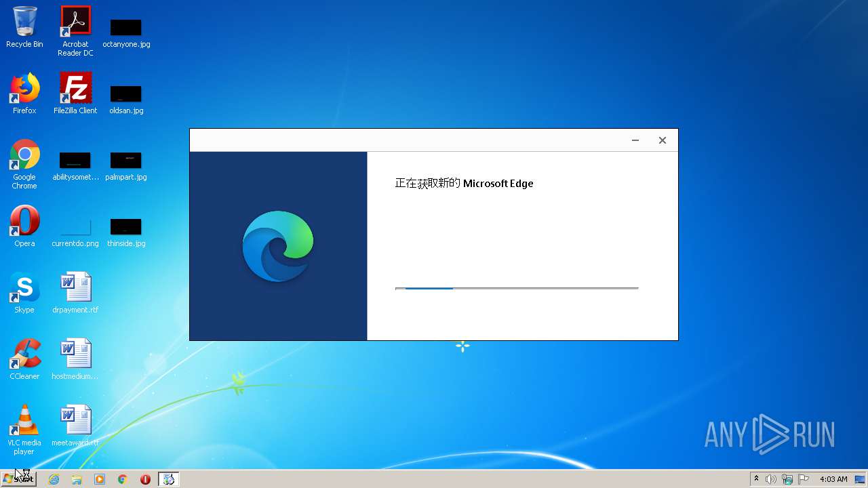Select the abilitysomet... image file
The height and width of the screenshot is (488, 868).
pos(75,165)
